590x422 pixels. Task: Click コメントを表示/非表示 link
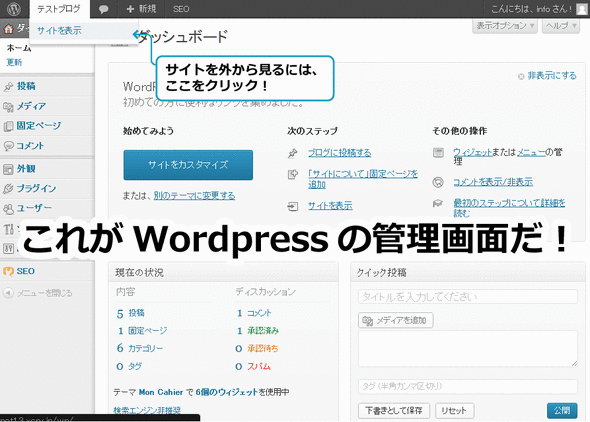pyautogui.click(x=493, y=182)
